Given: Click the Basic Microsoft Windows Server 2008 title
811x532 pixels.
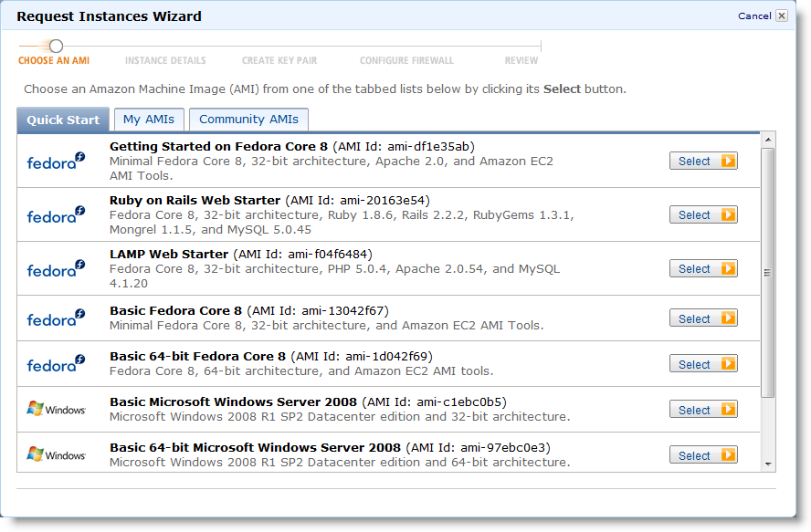Looking at the screenshot, I should point(233,402).
